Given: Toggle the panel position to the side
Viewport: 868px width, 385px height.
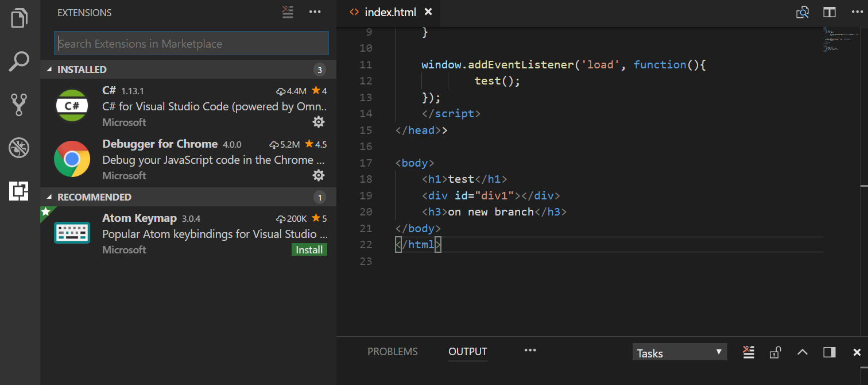Looking at the screenshot, I should coord(830,352).
